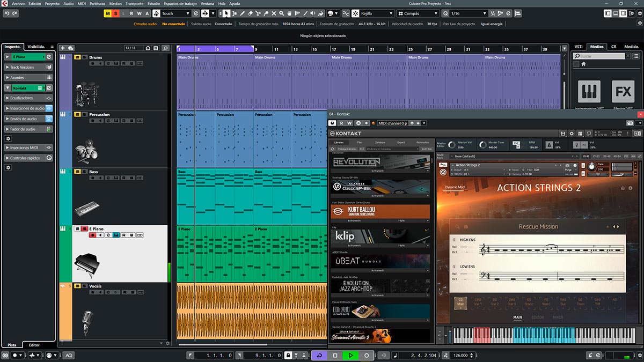Viewport: 644px width, 362px height.
Task: Pick the Draw pencil tool
Action: 243,13
